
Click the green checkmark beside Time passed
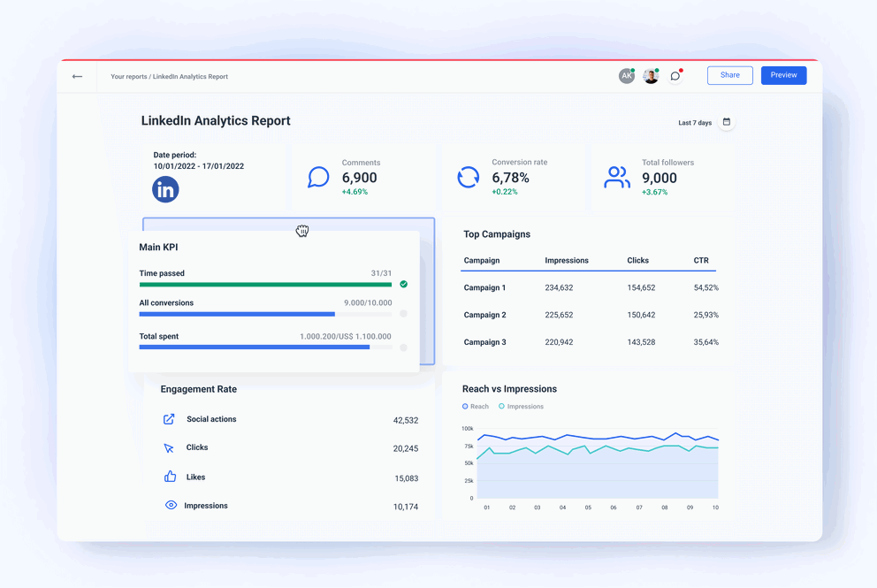click(403, 284)
